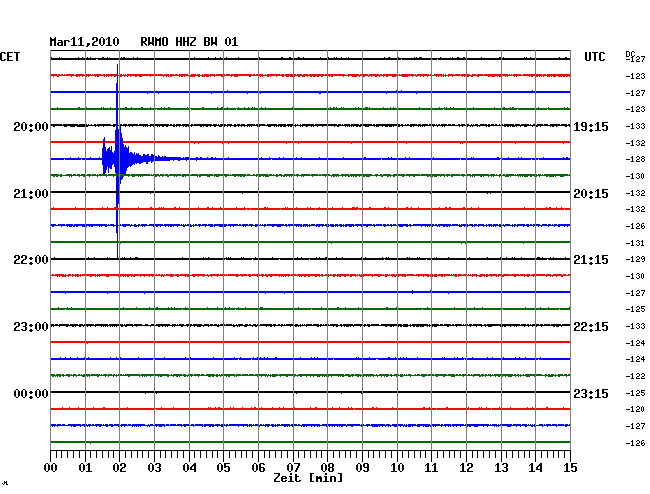Screen dimensions: 650x494
Task: Select minute axis tick label "09"
Action: 362,468
